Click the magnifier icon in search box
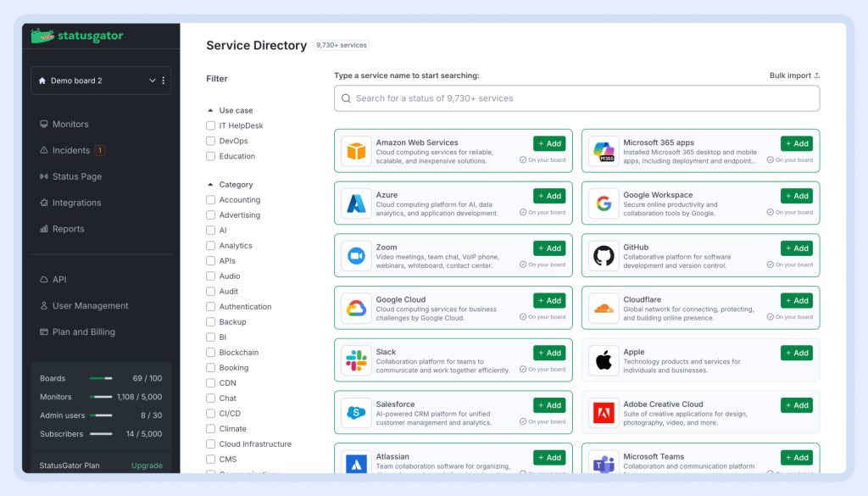 [346, 98]
